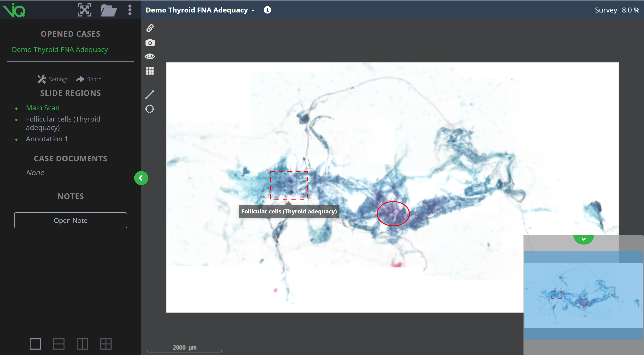644x355 pixels.
Task: Collapse the overview minimap with green chevron
Action: (x=584, y=239)
